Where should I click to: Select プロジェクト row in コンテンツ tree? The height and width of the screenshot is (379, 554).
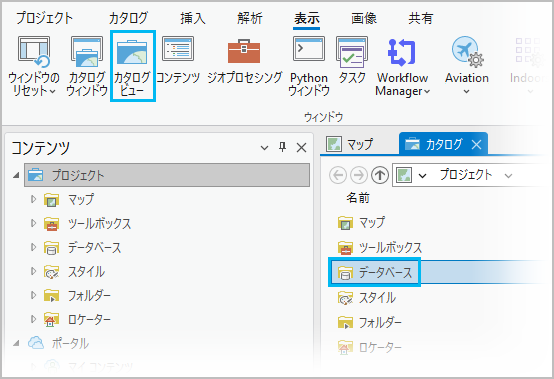[167, 175]
